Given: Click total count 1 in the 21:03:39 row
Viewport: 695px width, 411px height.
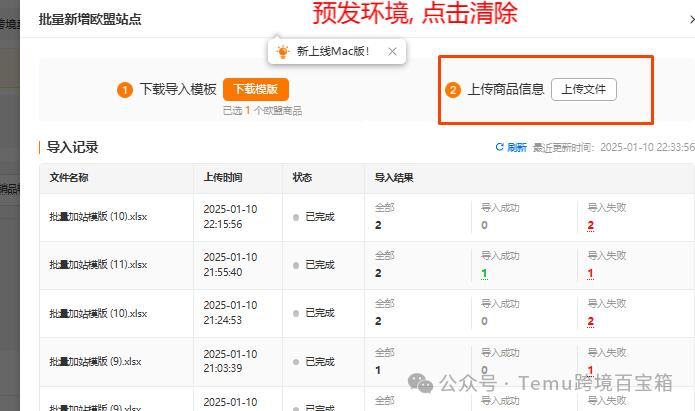Looking at the screenshot, I should point(378,370).
